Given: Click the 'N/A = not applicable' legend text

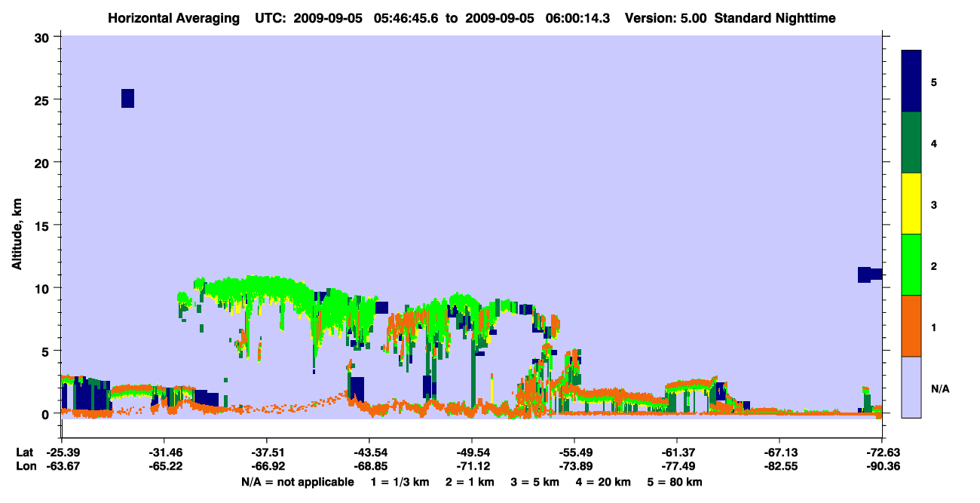Looking at the screenshot, I should [x=297, y=482].
